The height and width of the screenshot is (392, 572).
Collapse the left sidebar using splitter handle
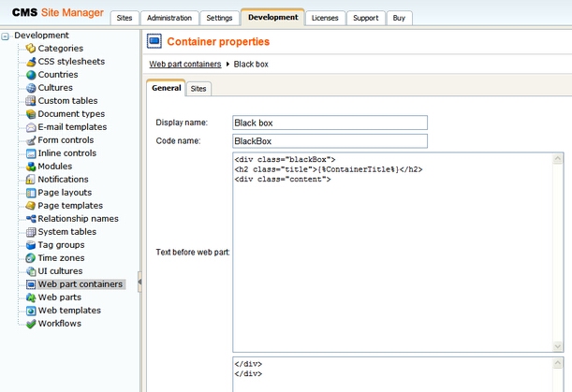(x=139, y=281)
